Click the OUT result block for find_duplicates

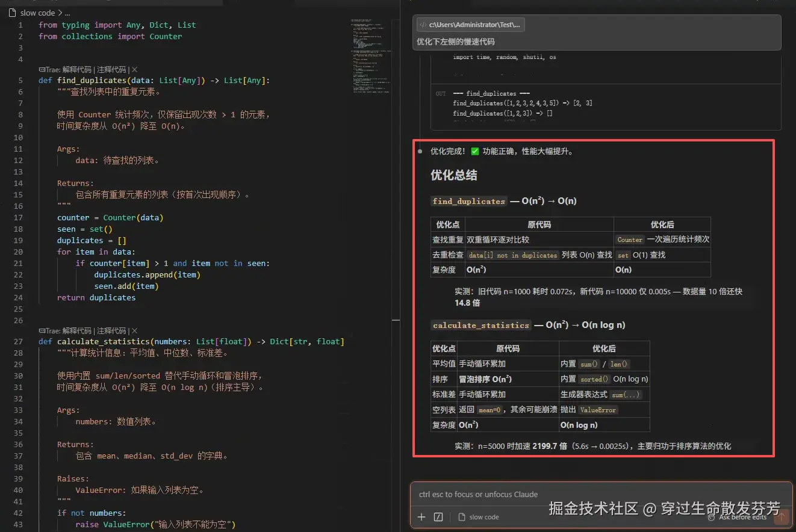click(x=606, y=108)
